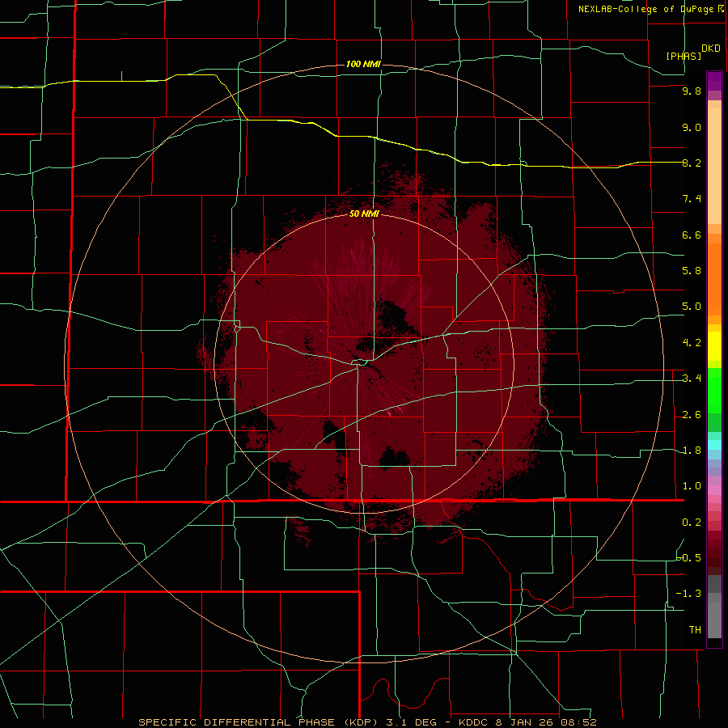Pick the purple segment atop the color bar
Screen dimensions: 728x728
pyautogui.click(x=714, y=81)
